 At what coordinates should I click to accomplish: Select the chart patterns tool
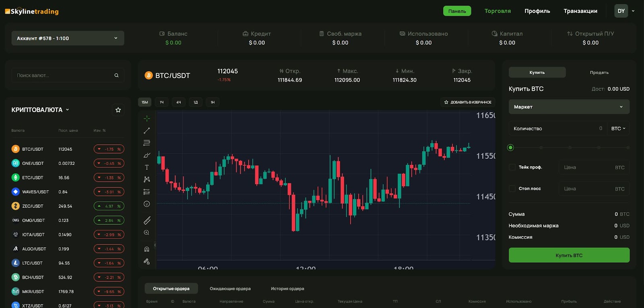(x=147, y=179)
